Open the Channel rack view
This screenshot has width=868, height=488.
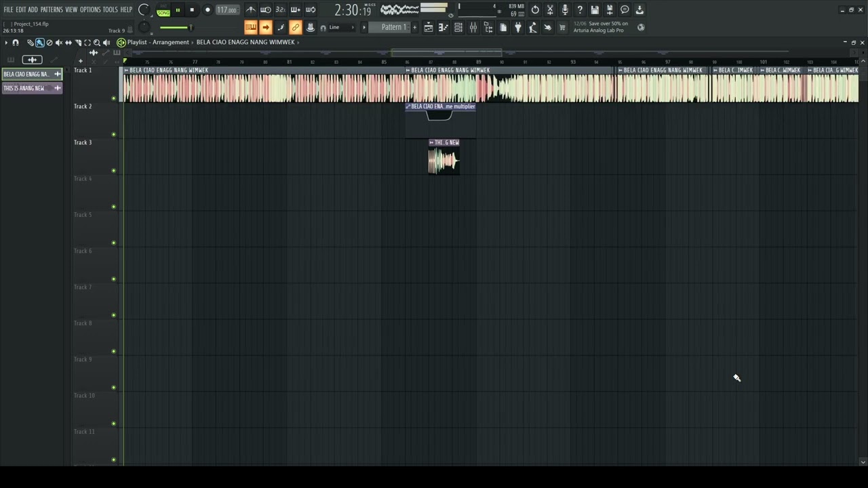pos(458,28)
